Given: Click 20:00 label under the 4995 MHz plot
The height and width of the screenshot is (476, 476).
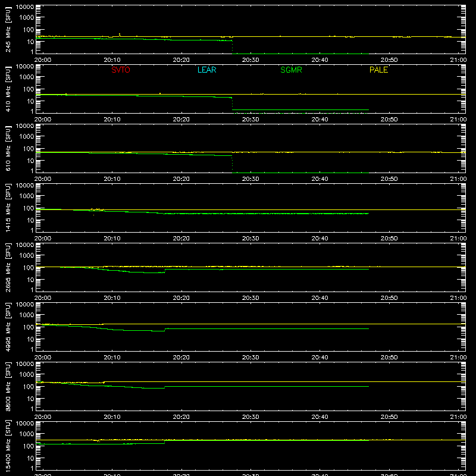Looking at the screenshot, I should [x=43, y=358].
